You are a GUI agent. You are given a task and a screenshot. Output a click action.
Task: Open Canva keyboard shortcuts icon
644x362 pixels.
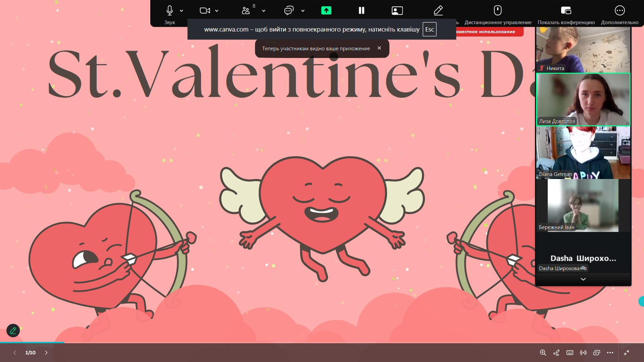pos(570,353)
